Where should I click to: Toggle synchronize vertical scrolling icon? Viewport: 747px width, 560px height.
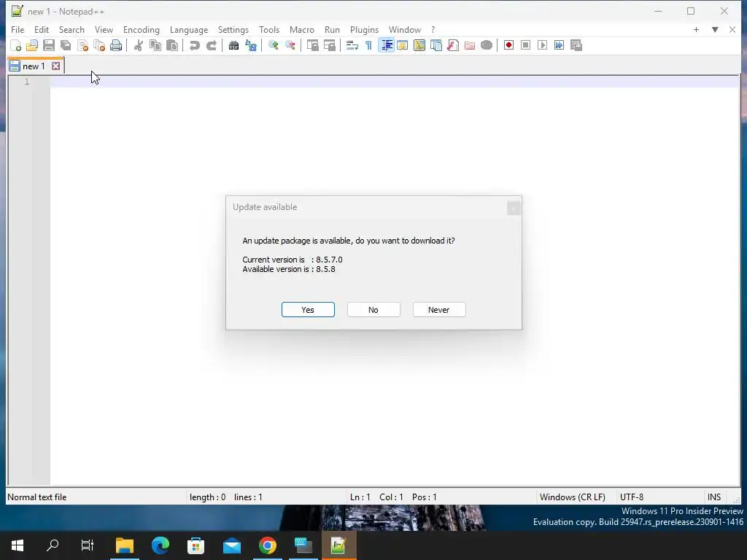pyautogui.click(x=312, y=45)
